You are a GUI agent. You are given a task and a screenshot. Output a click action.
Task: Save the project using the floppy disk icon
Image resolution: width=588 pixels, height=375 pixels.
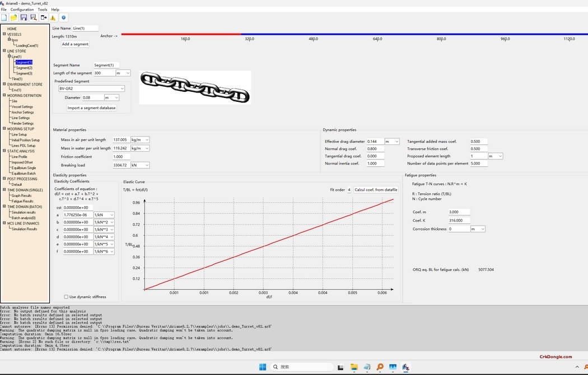[x=24, y=18]
